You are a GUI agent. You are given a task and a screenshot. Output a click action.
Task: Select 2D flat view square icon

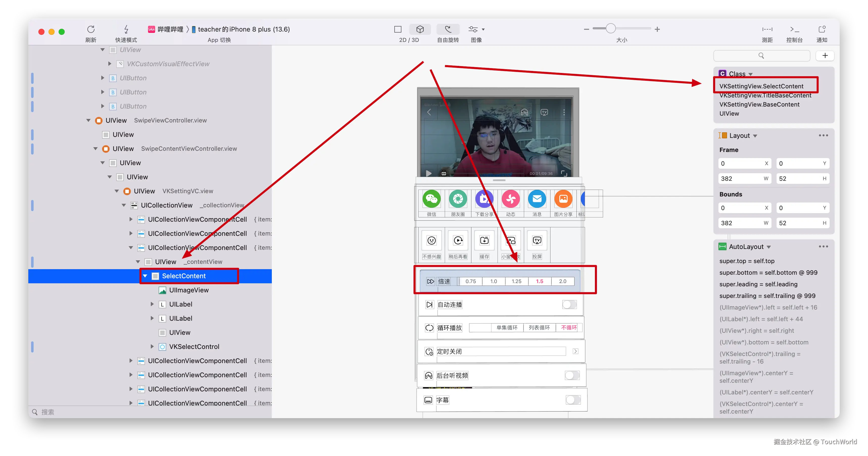[x=398, y=29]
